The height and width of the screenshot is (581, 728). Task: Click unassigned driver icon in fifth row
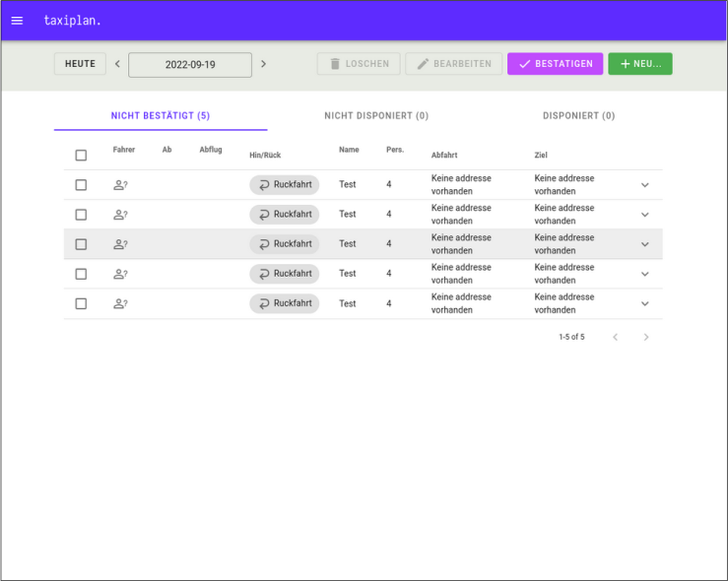tap(120, 303)
